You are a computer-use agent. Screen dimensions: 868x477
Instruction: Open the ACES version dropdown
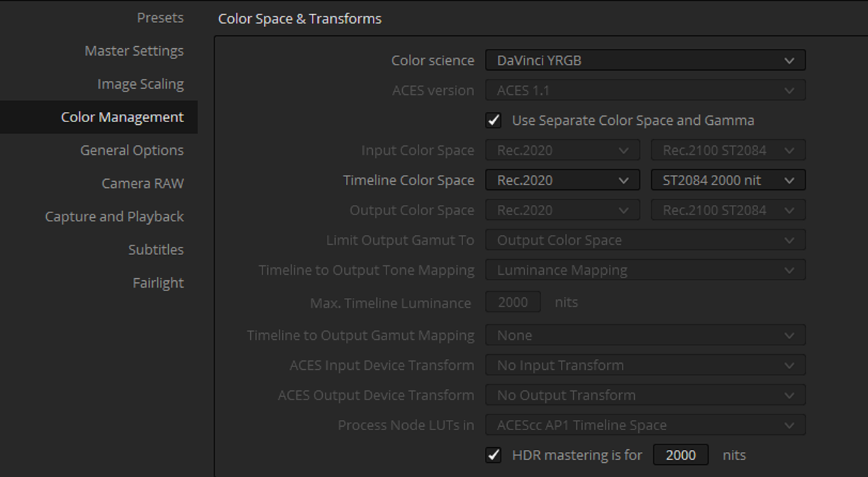646,90
